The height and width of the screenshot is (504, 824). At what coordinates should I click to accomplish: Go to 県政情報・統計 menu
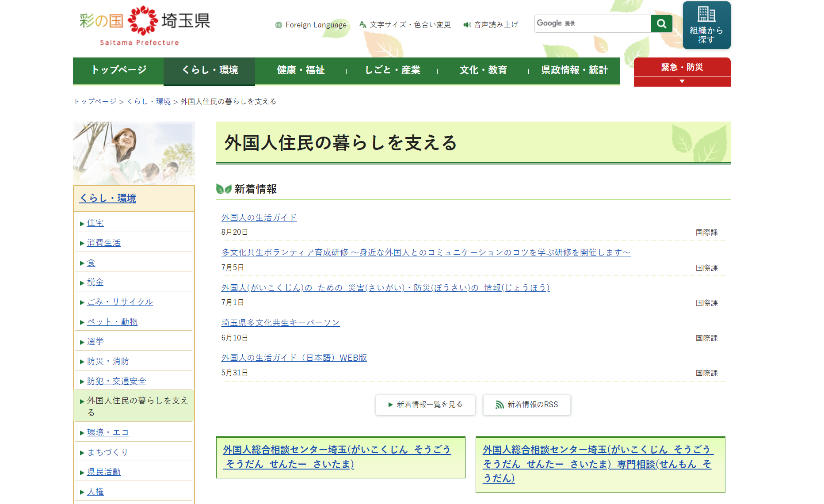tap(574, 70)
